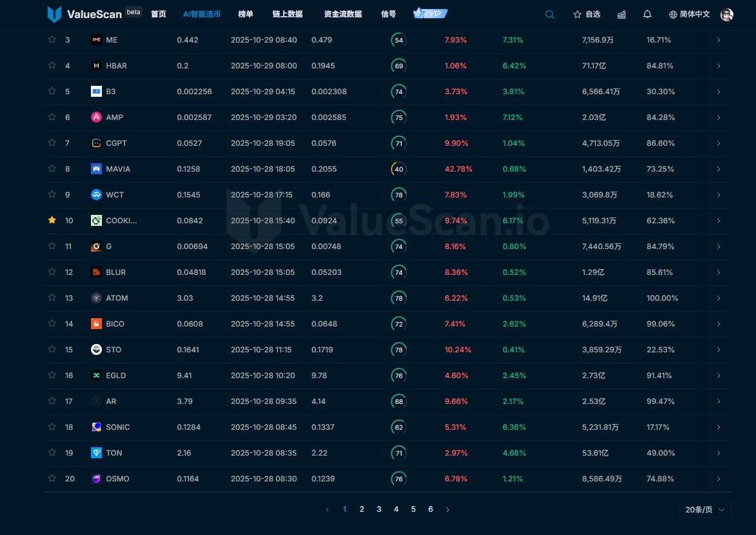Click the TON coin icon
Screen dimensions: 756x535
coord(96,453)
